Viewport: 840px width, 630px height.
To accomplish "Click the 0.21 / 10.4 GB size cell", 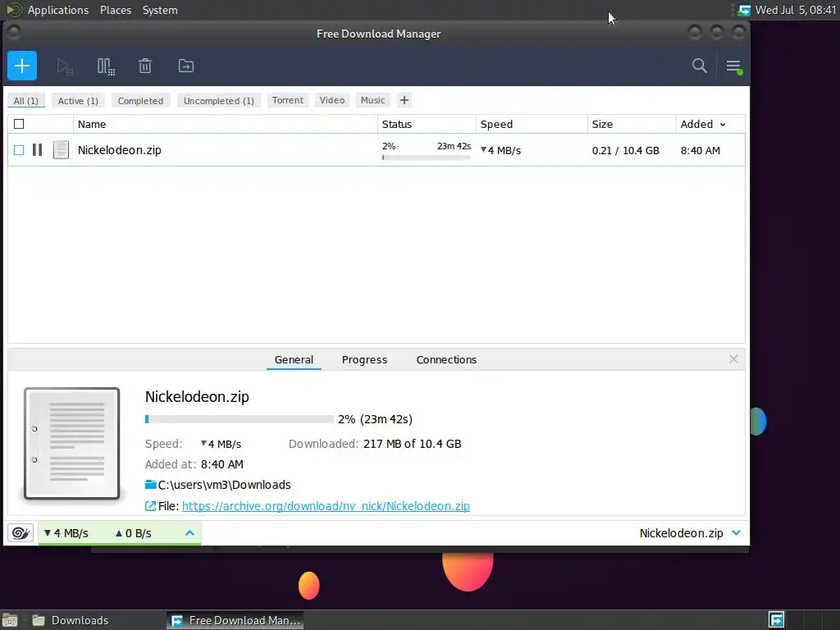I will point(626,151).
